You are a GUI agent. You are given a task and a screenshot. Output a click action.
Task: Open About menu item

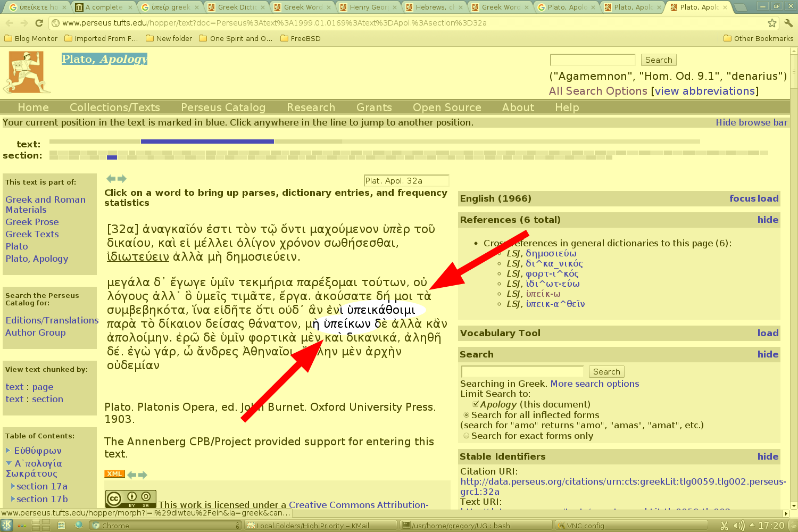(518, 107)
